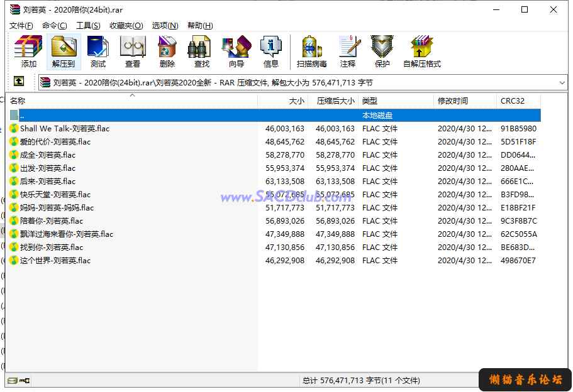Click size value 63,133,508 in Size column
573x392 pixels.
coord(285,181)
